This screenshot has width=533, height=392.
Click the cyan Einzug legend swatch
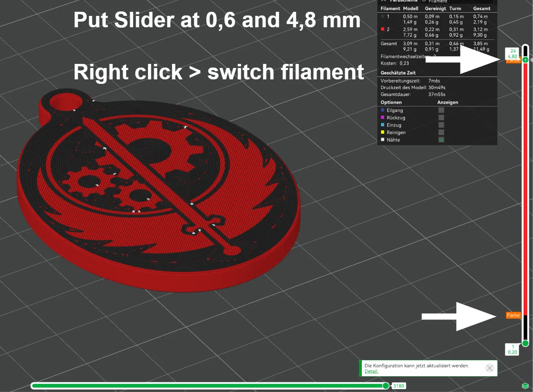pos(383,125)
